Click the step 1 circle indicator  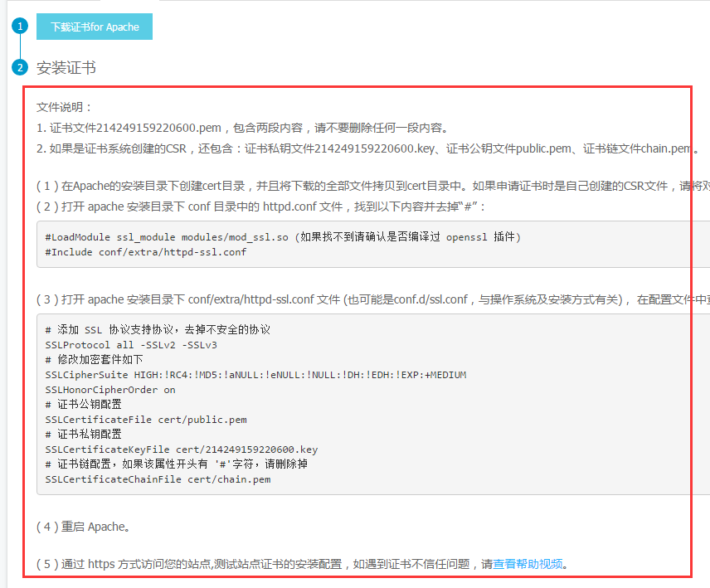pyautogui.click(x=18, y=26)
